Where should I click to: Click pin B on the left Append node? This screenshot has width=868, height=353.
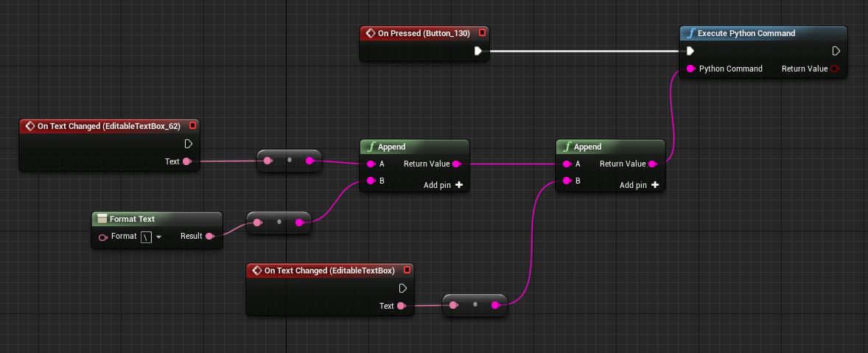tap(371, 181)
